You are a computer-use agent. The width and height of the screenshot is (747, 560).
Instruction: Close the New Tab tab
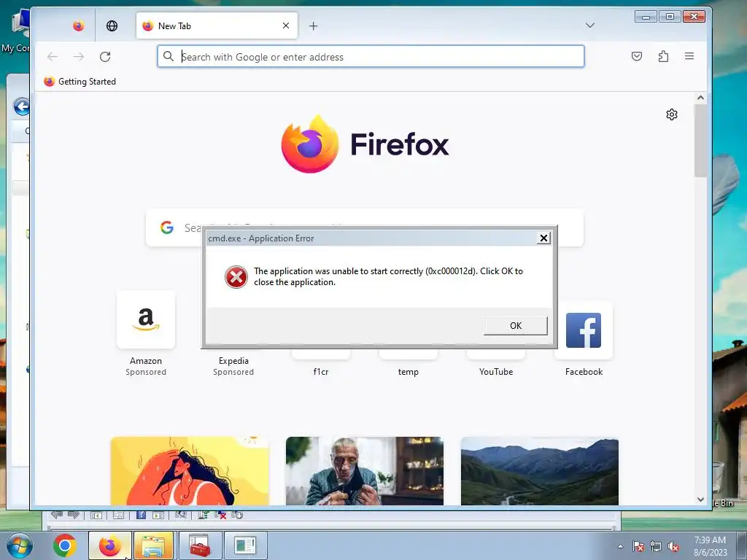coord(286,26)
